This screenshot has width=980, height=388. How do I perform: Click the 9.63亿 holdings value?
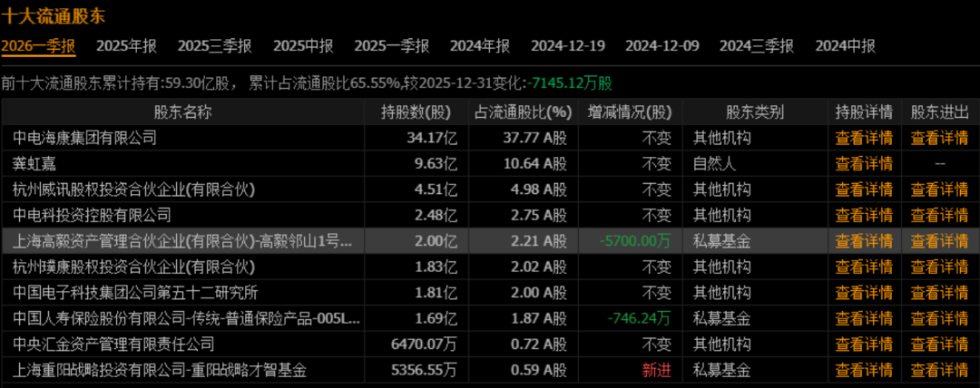pyautogui.click(x=436, y=164)
